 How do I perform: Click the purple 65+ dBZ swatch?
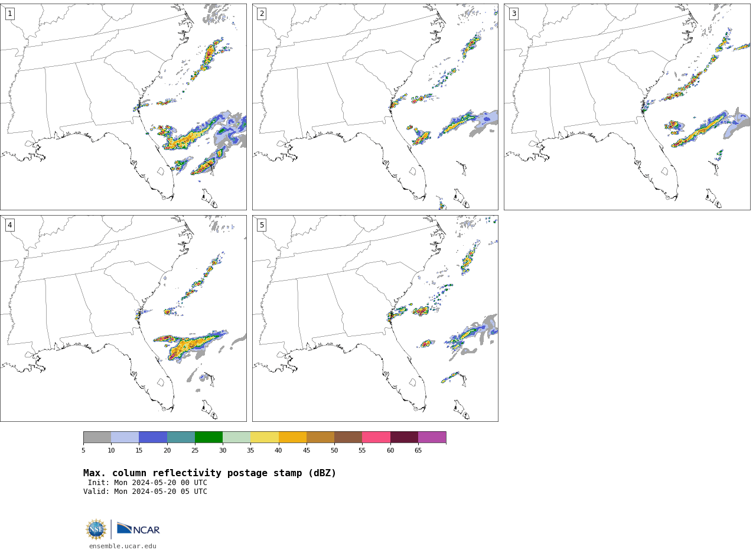point(432,437)
